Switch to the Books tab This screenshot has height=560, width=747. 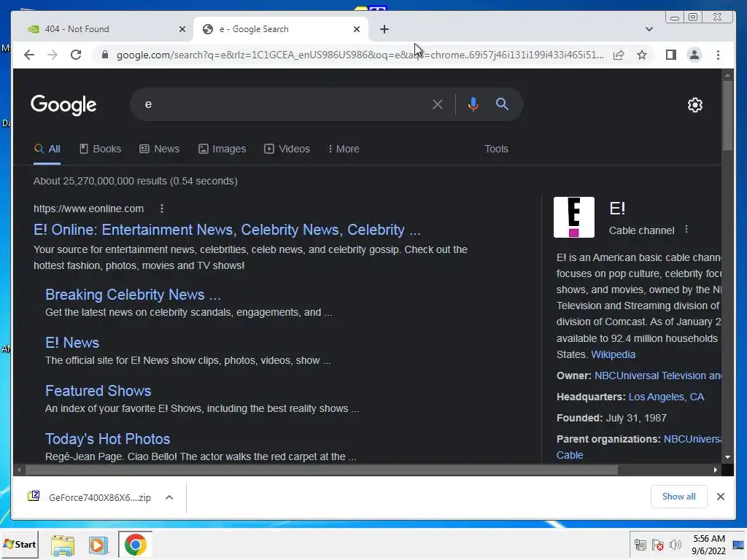(x=100, y=149)
